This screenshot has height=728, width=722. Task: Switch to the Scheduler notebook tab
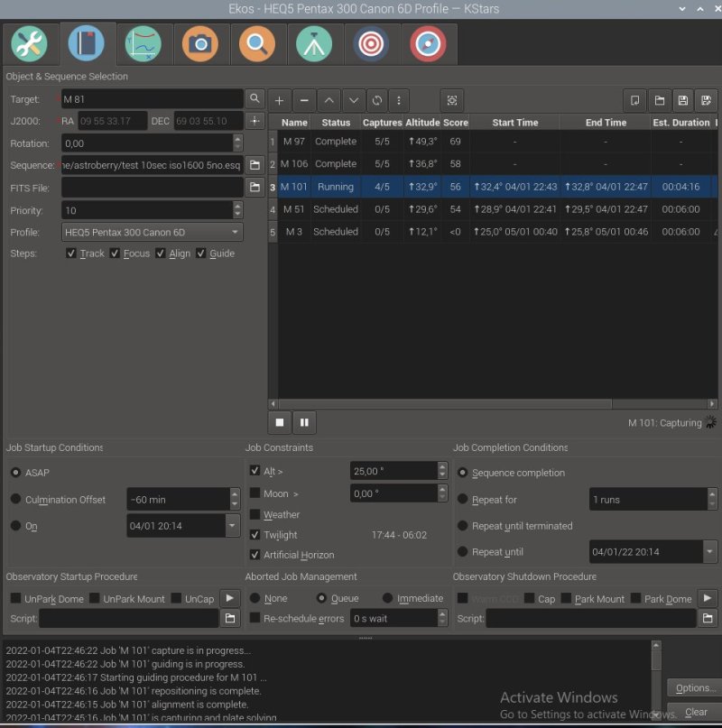pos(87,44)
